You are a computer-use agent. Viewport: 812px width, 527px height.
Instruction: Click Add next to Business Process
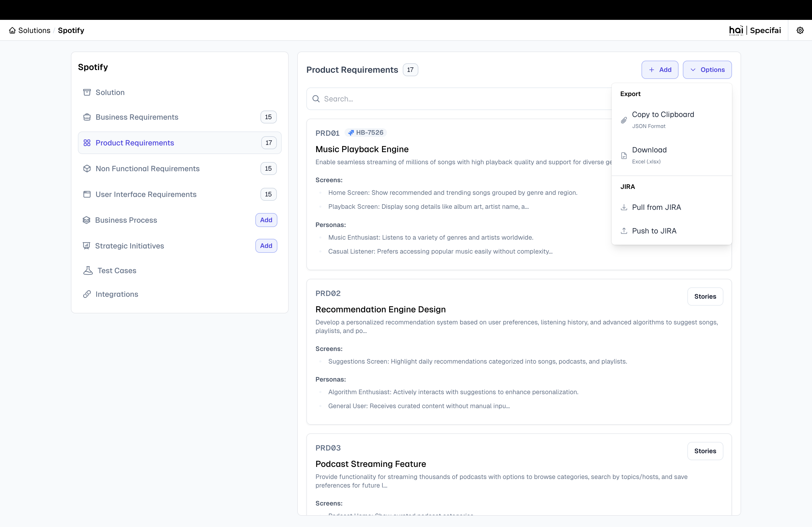coord(266,220)
